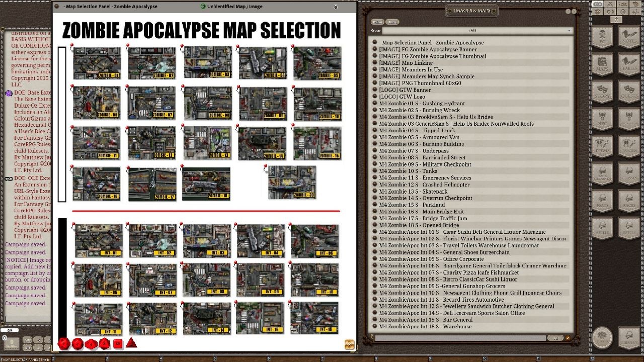This screenshot has width=644, height=362.
Task: Click the green Unidentified Map toggle icon
Action: point(203,7)
